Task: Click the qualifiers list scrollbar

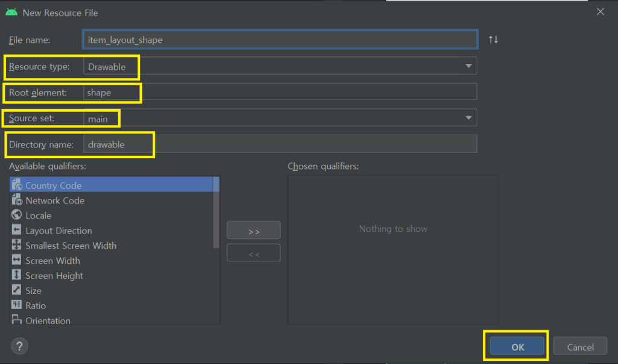Action: click(x=217, y=217)
